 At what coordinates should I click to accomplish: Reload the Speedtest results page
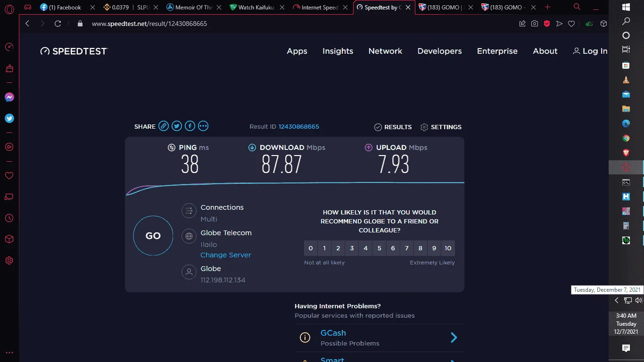tap(58, 24)
